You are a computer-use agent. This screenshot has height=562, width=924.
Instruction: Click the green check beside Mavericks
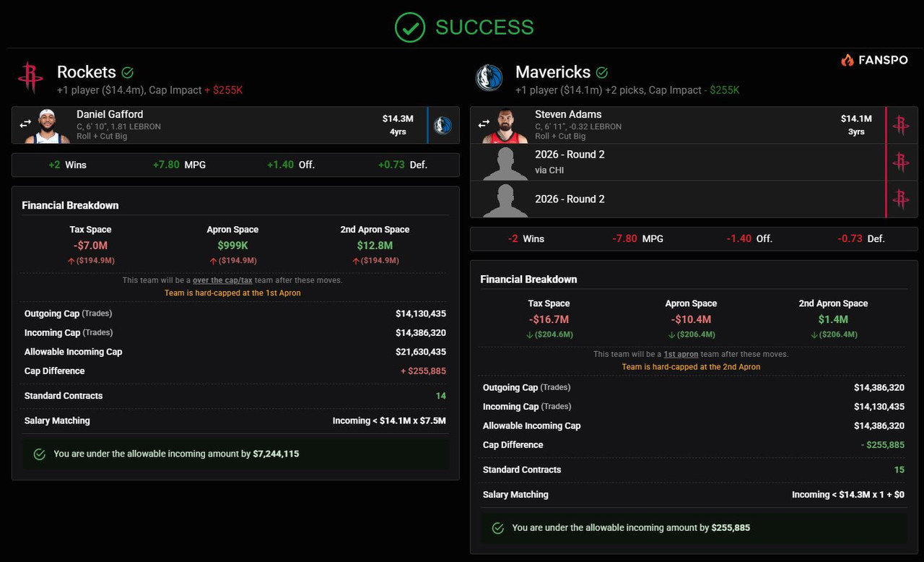[602, 72]
